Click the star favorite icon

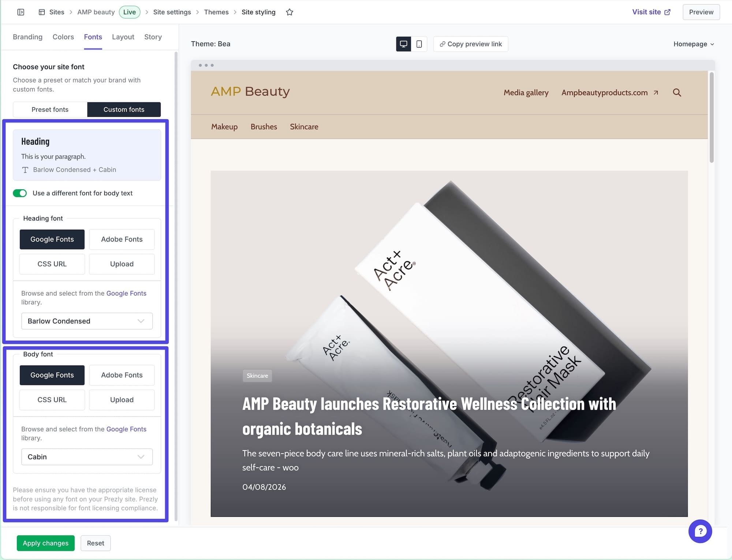coord(290,12)
